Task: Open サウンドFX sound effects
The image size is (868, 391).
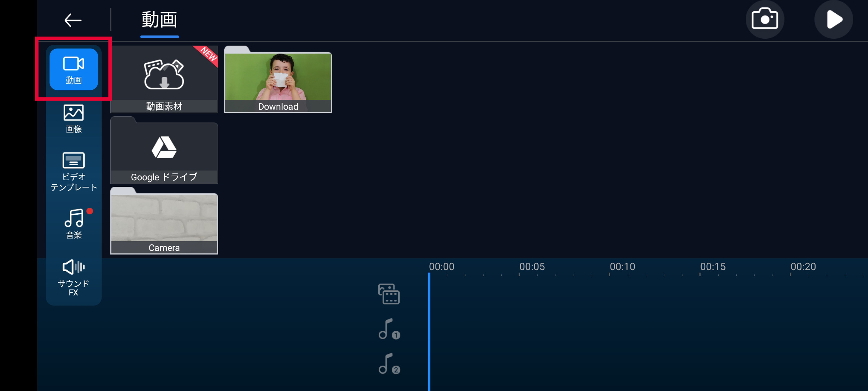Action: click(x=74, y=277)
